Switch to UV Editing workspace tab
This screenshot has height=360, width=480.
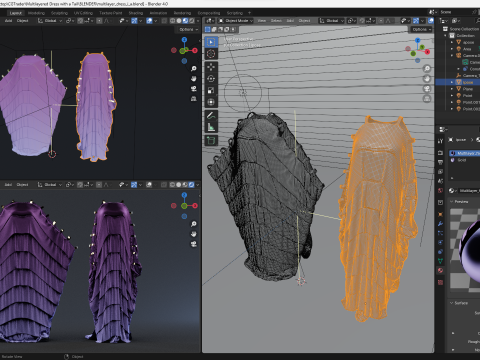[x=83, y=13]
